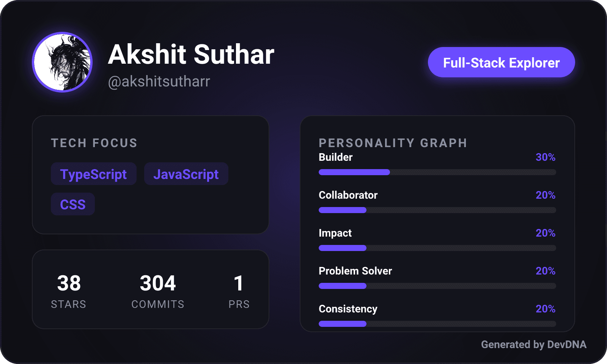
Task: Click the 1 PRs stat
Action: (x=239, y=291)
